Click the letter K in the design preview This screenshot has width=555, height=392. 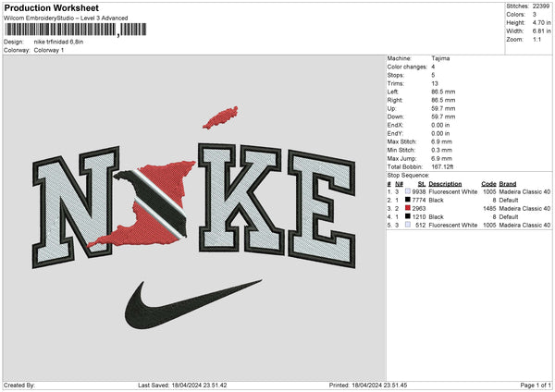[x=240, y=199]
